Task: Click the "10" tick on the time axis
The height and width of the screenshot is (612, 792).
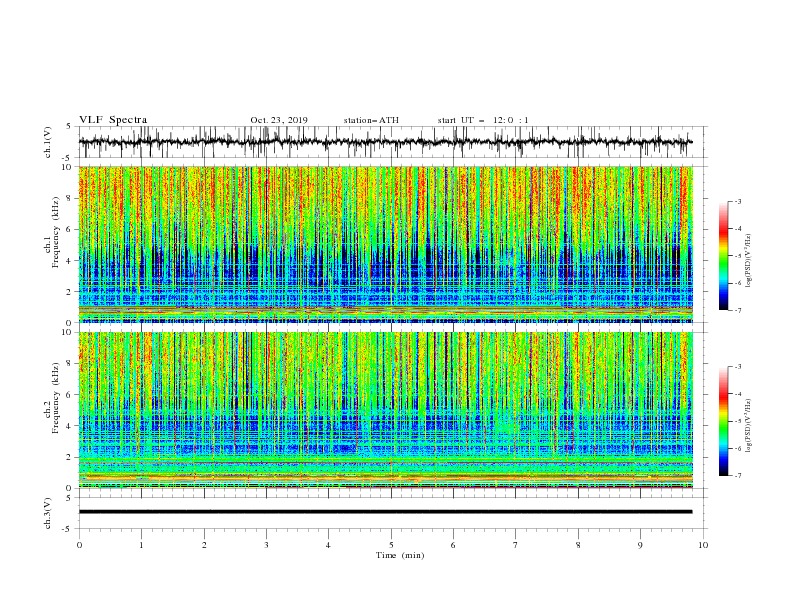Action: coord(703,545)
